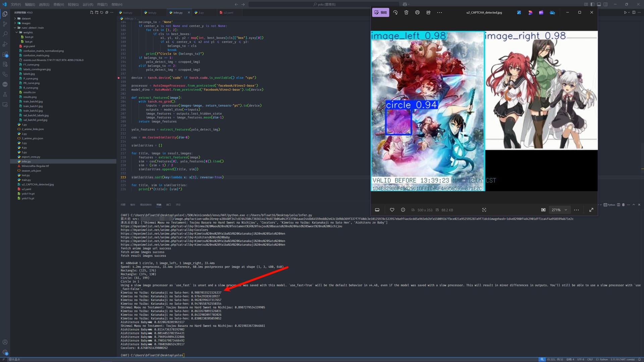Click the CRLF line ending indicator

click(x=590, y=359)
